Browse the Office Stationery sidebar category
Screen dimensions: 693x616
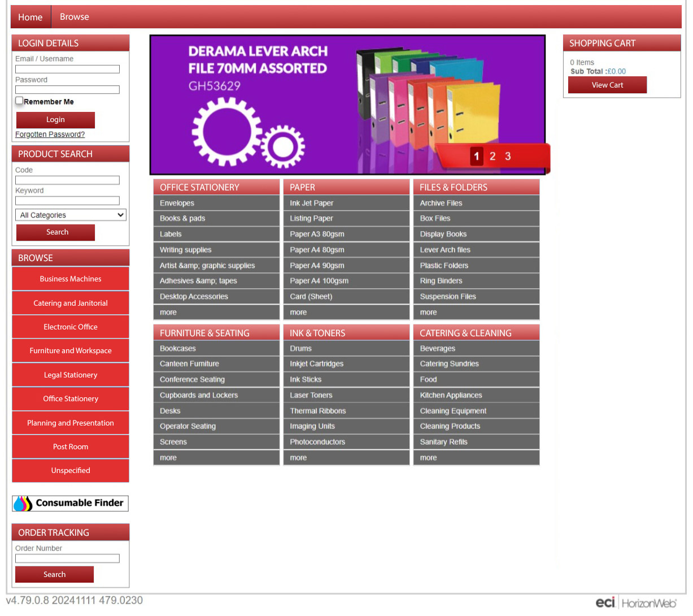(71, 399)
